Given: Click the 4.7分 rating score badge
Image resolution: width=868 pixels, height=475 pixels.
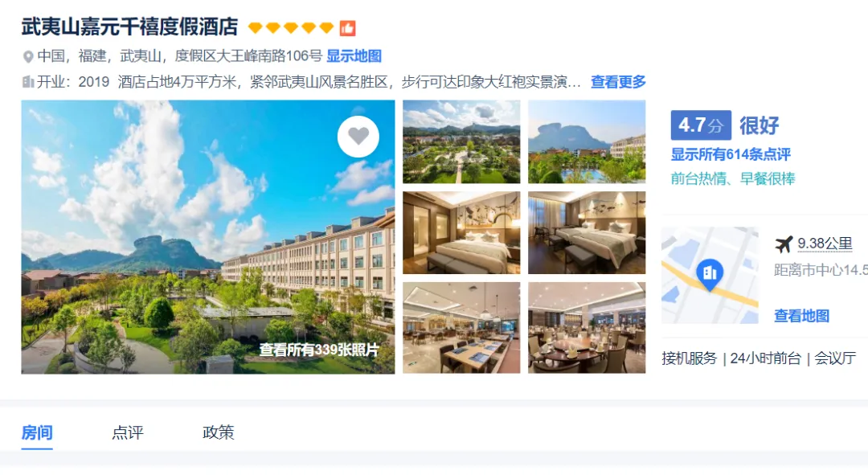Looking at the screenshot, I should tap(701, 125).
